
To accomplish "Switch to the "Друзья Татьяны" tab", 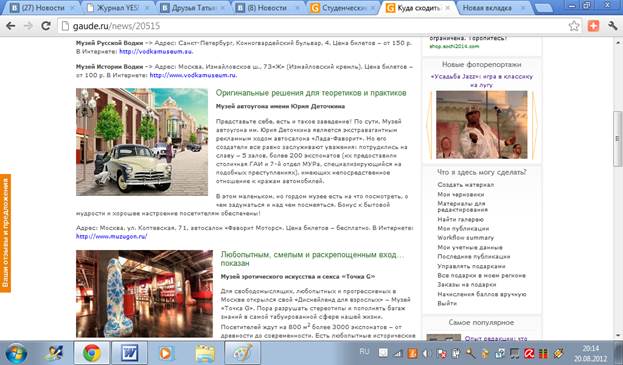I will point(192,8).
